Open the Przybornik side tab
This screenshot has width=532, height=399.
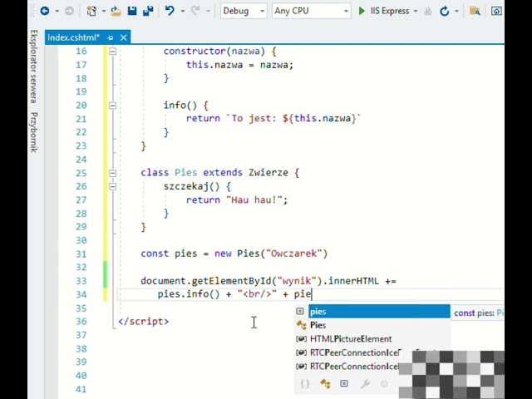33,132
